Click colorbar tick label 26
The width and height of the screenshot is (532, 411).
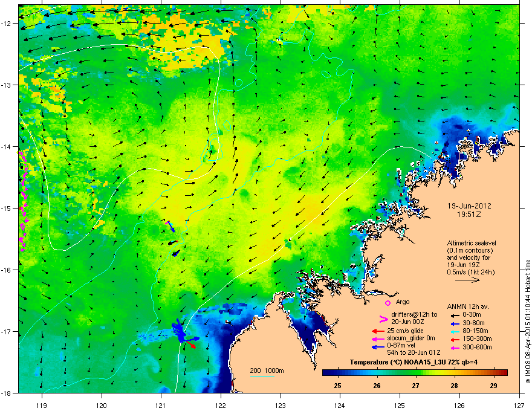[377, 386]
